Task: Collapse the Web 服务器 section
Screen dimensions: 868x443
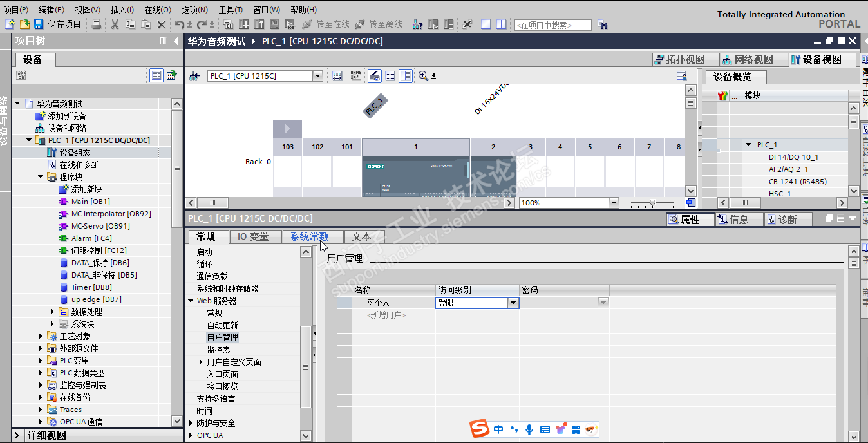Action: (x=191, y=301)
